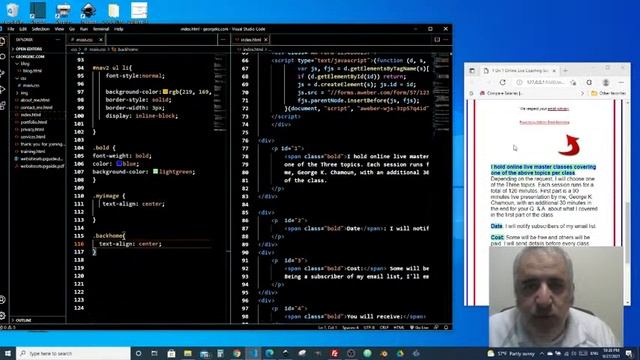Open the Selection menu

40,29
